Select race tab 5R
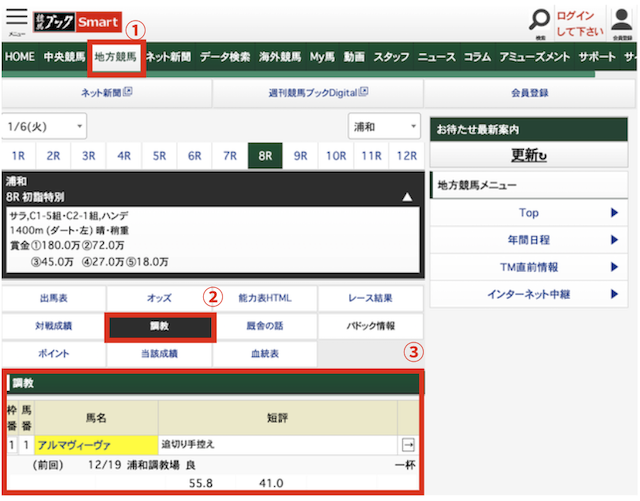640x501 pixels. 159,156
